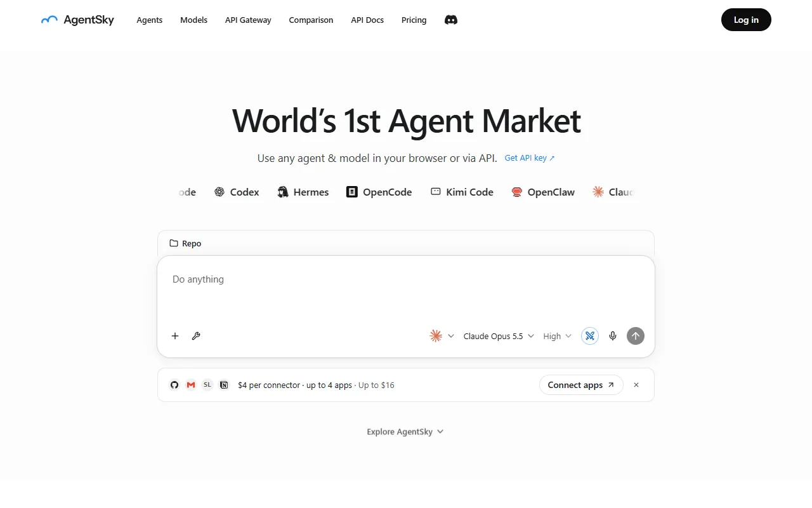
Task: Click the plus attachment icon
Action: [175, 336]
